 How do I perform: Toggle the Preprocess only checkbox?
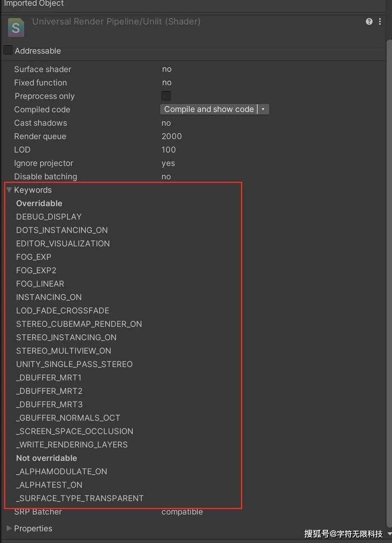(166, 95)
